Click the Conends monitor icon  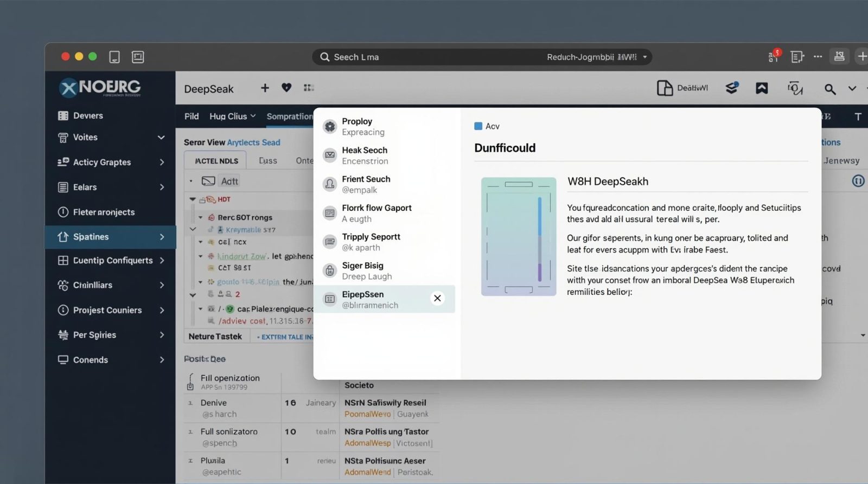pyautogui.click(x=63, y=360)
